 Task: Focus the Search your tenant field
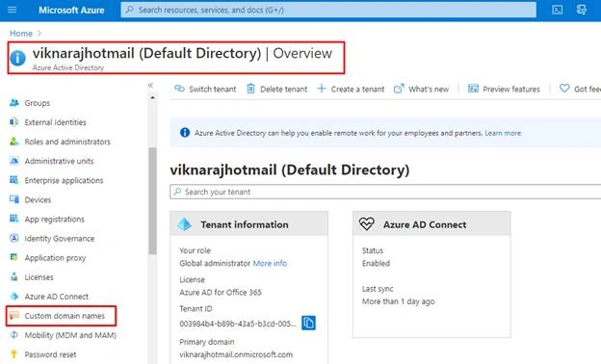click(385, 192)
